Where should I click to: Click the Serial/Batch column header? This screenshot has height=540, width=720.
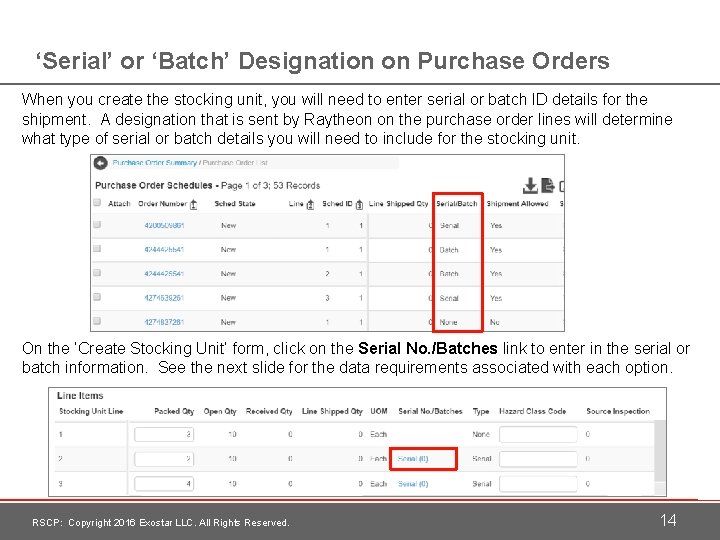[x=456, y=203]
